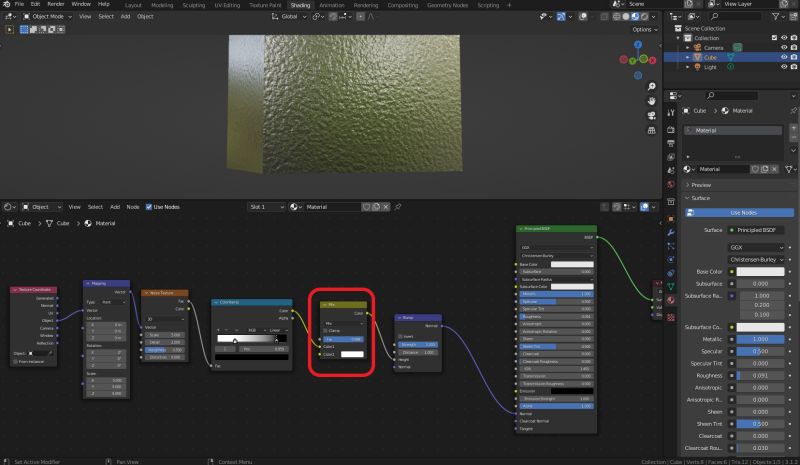Adjust the Metallic slider in properties
Image resolution: width=800 pixels, height=465 pixels.
(x=760, y=339)
